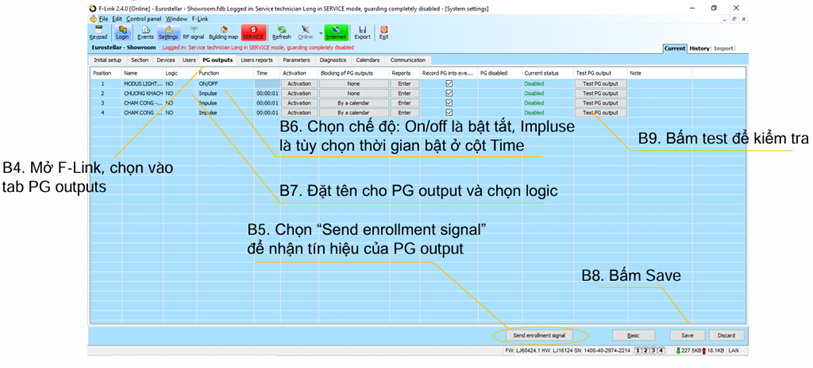
Task: Click status bar indicator 3
Action: tap(653, 351)
